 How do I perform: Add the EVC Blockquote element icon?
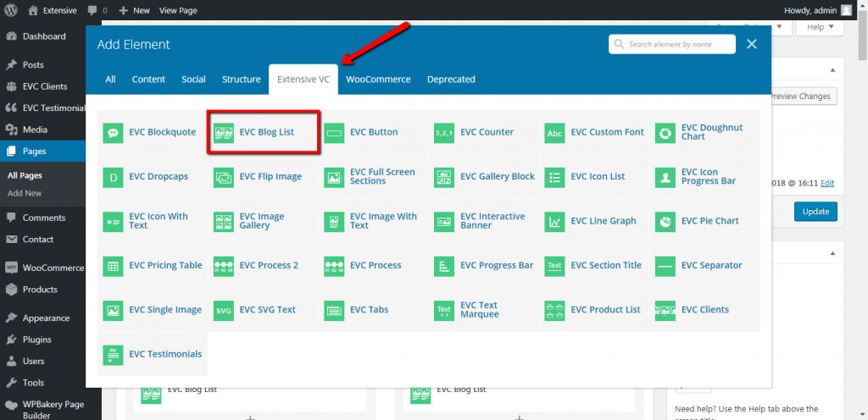[x=113, y=133]
